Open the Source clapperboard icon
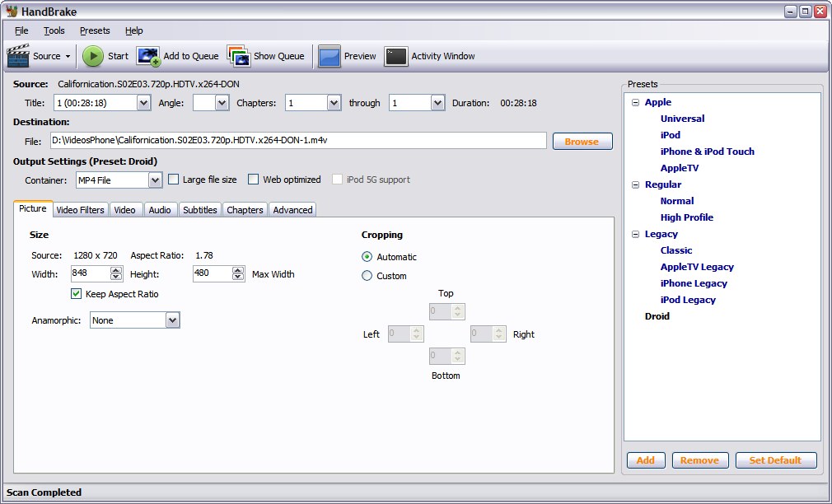The height and width of the screenshot is (504, 832). 18,56
